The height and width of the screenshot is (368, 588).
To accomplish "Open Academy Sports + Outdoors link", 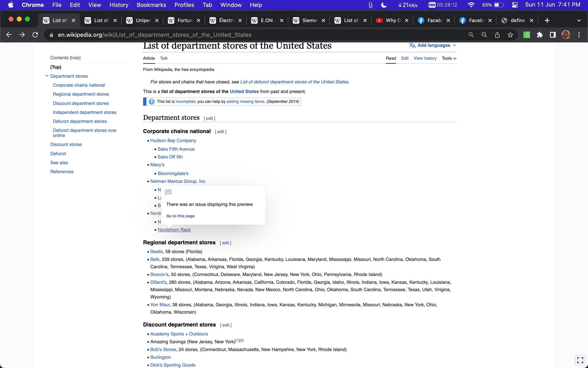I will coord(179,334).
